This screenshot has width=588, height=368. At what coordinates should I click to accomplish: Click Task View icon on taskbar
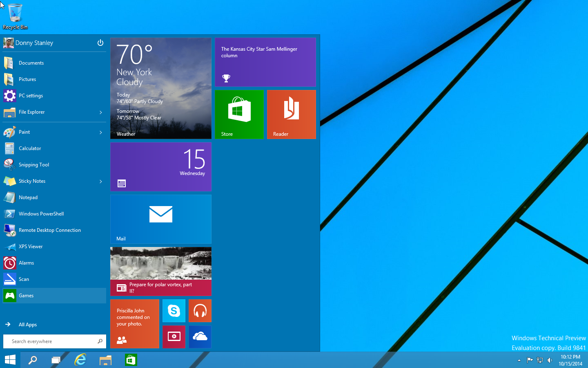tap(56, 360)
